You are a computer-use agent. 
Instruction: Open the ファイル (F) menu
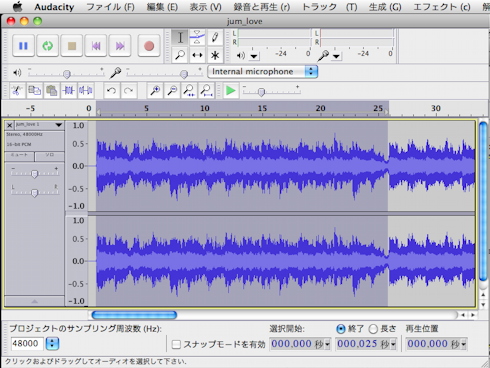[x=110, y=7]
